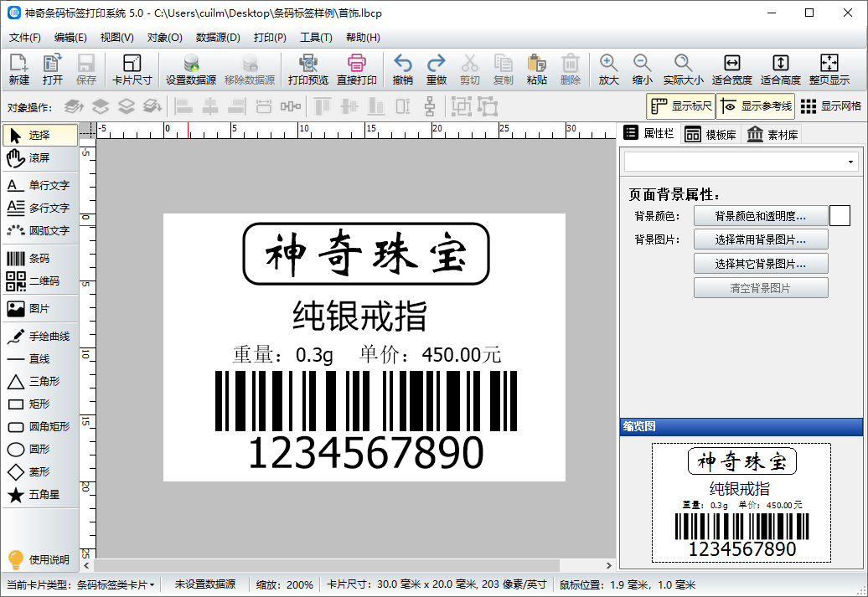Expand the property panel object dropdown

851,162
